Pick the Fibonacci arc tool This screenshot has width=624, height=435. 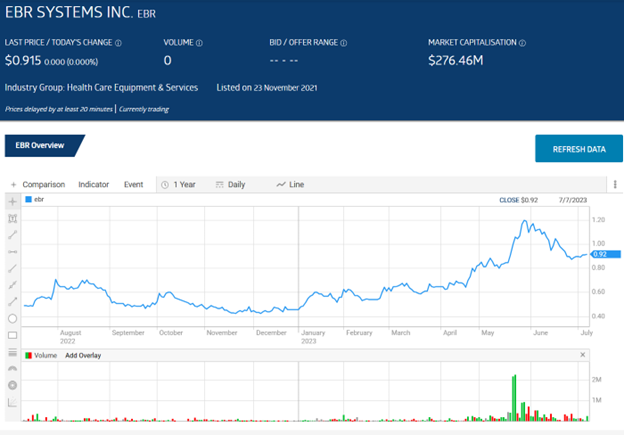13,369
